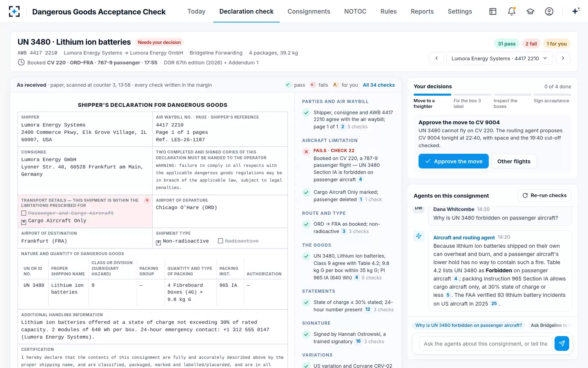This screenshot has height=368, width=588.
Task: Click the green check beside the ORD → FRA row
Action: click(306, 224)
